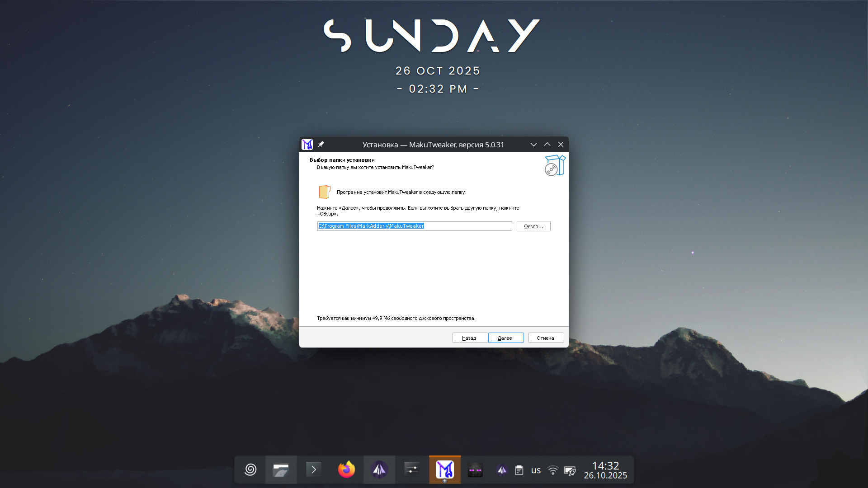Go back with the Назад button
Image resolution: width=868 pixels, height=488 pixels.
click(469, 338)
